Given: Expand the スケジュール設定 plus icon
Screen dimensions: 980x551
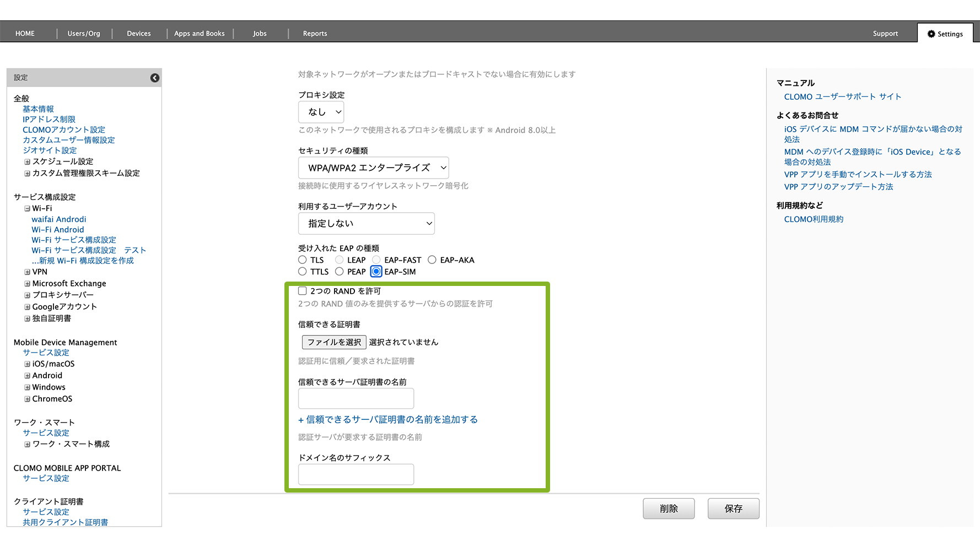Looking at the screenshot, I should point(27,162).
